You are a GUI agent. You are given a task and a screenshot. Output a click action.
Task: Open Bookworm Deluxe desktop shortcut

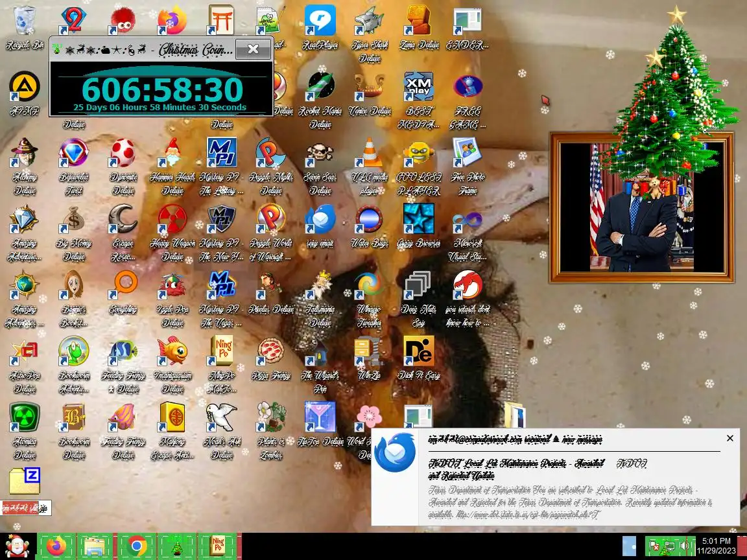[x=74, y=432]
